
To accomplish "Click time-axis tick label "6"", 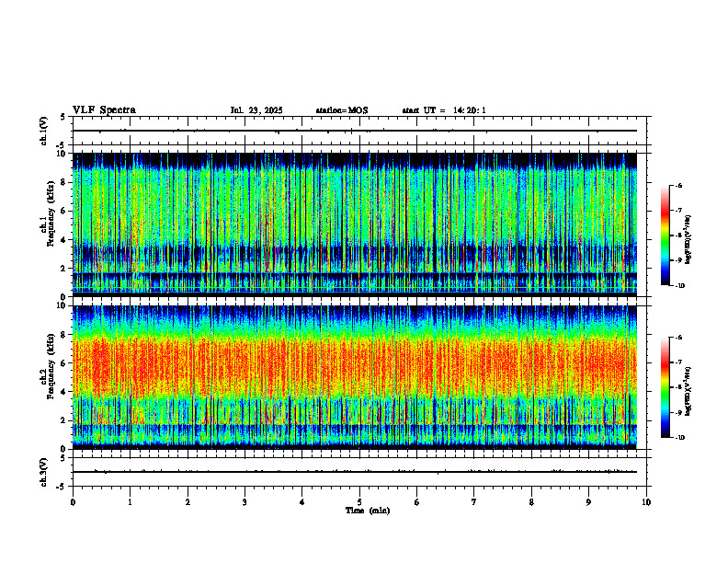I will (417, 502).
